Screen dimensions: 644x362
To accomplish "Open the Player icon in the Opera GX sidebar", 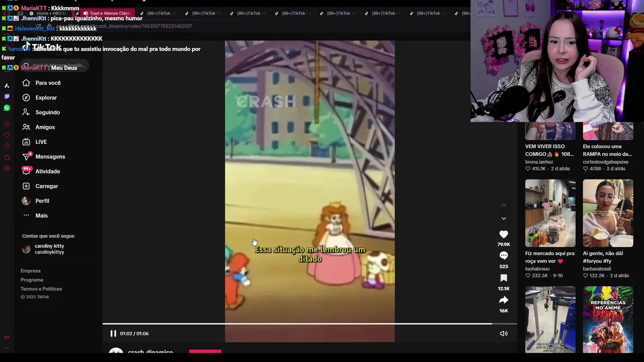I will (x=7, y=124).
